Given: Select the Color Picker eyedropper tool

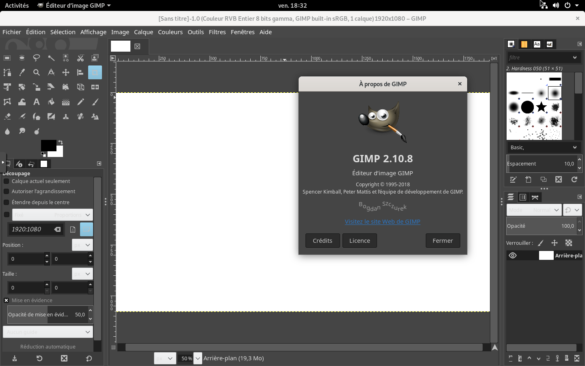Looking at the screenshot, I should [x=22, y=72].
